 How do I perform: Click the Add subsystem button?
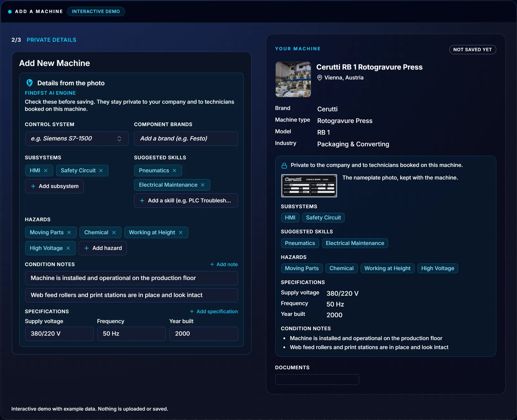(x=54, y=186)
